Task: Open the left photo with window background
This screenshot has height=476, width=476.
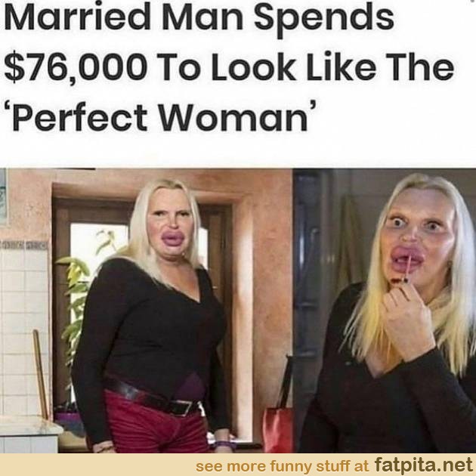Action: tap(146, 311)
